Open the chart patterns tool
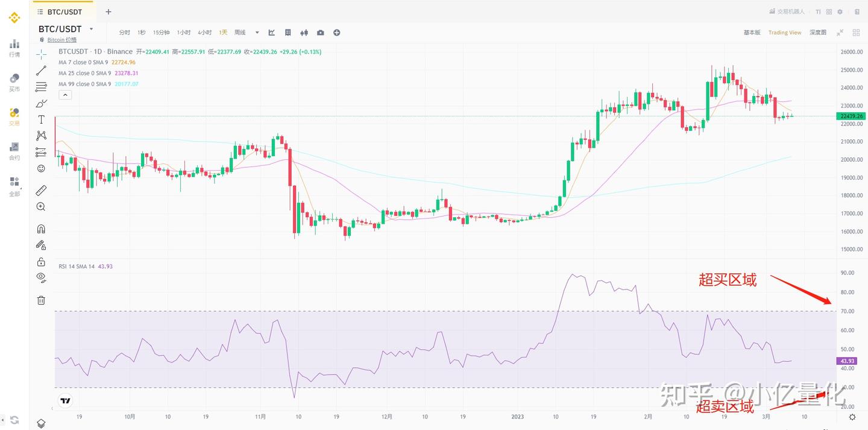Image resolution: width=868 pixels, height=430 pixels. click(x=41, y=136)
